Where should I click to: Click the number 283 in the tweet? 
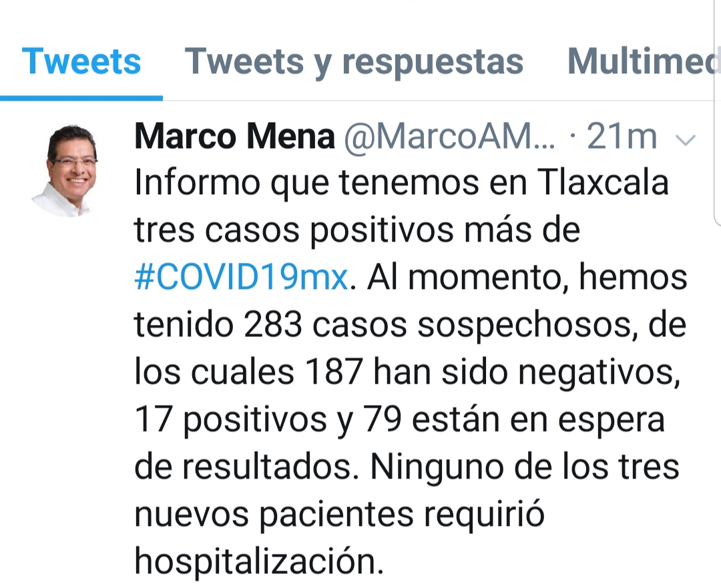tap(272, 325)
